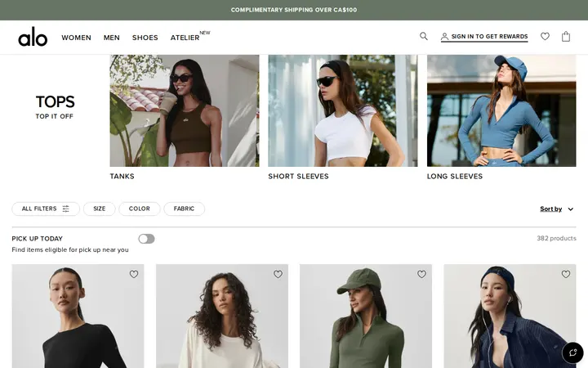Click the Pick Up Today heading
Viewport: 588px width, 368px height.
(37, 239)
